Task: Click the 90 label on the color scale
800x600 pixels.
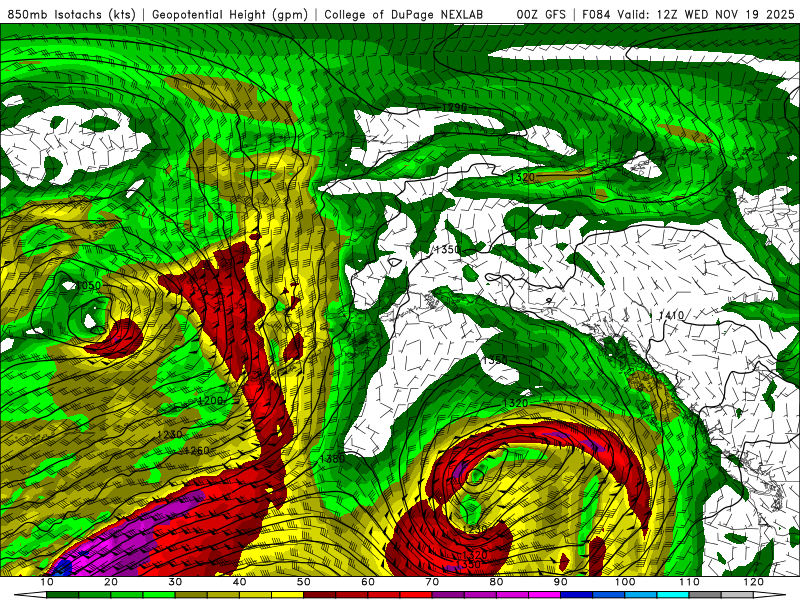Action: coord(561,582)
